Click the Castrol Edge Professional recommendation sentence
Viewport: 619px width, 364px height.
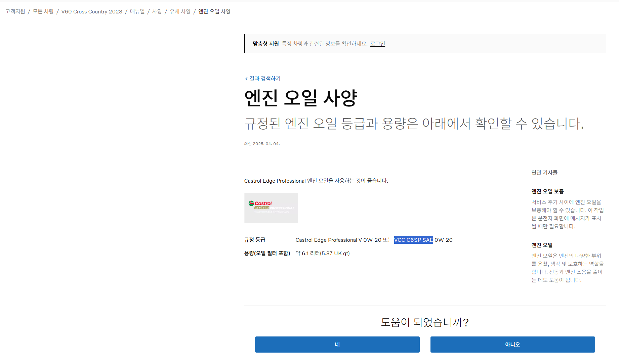coord(316,181)
